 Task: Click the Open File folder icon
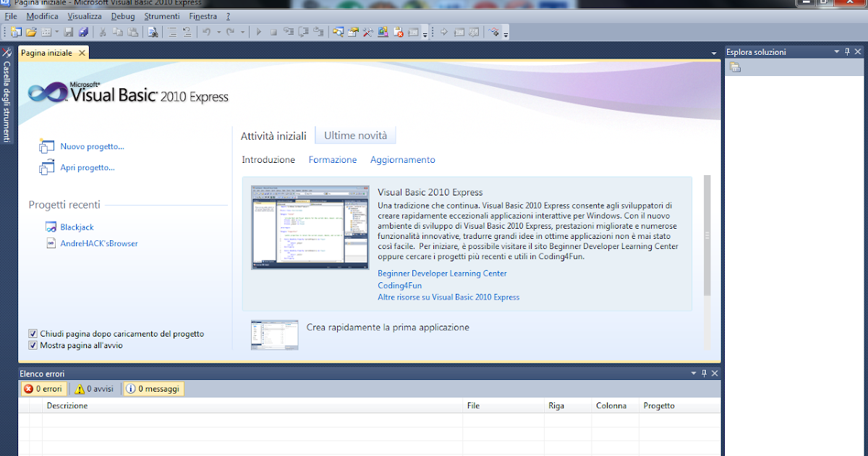31,32
